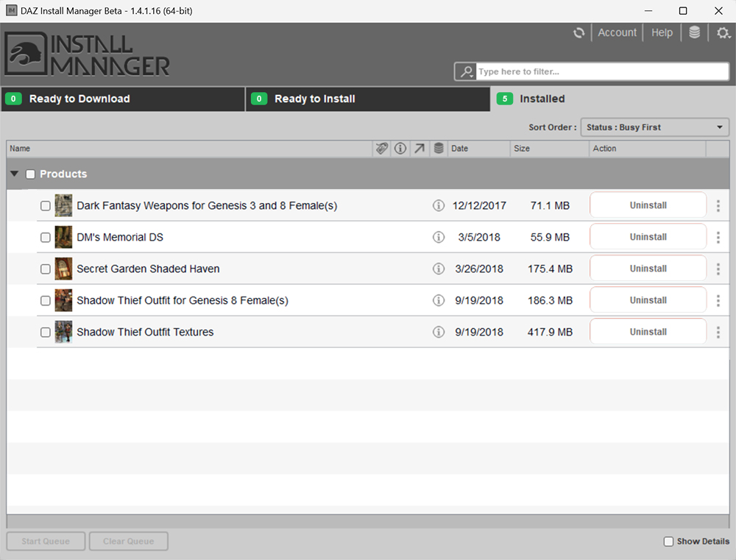
Task: Check the Dark Fantasy Weapons checkbox
Action: click(x=46, y=206)
